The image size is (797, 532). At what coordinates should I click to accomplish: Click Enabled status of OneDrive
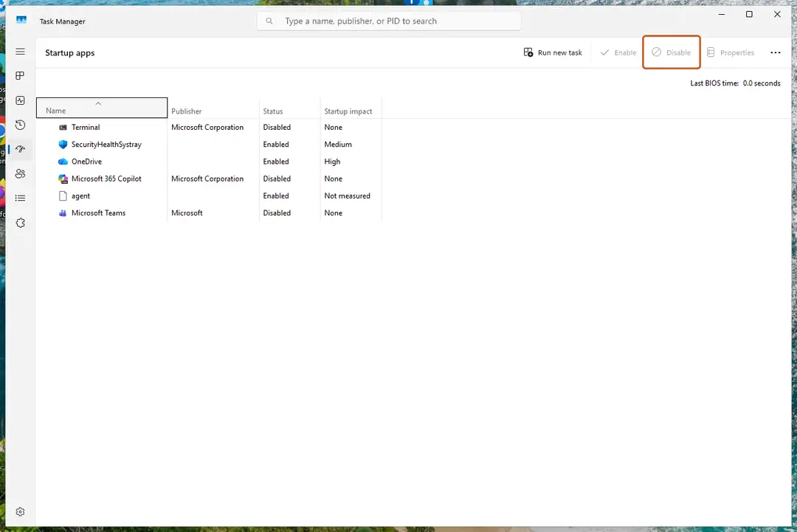point(276,162)
